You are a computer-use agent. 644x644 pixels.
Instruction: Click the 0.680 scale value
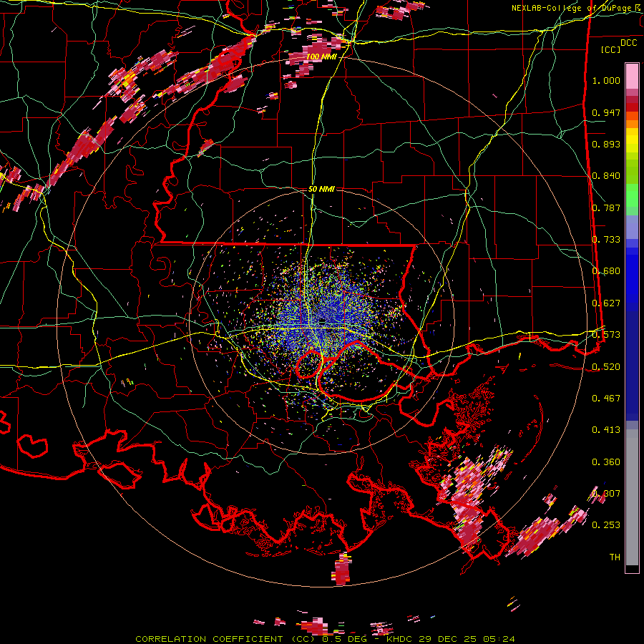click(606, 271)
